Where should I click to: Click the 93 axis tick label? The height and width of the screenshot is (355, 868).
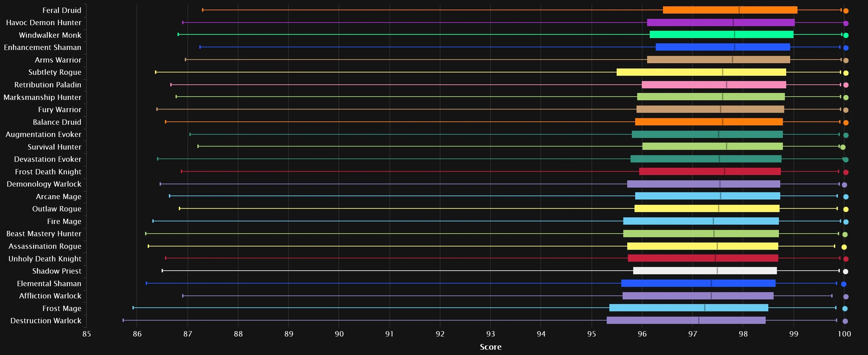[490, 334]
